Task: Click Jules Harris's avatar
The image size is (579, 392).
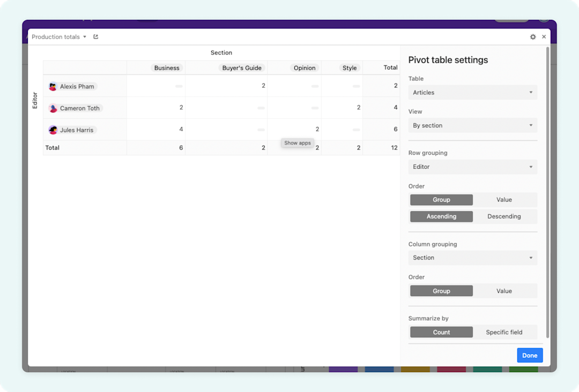Action: (x=53, y=130)
